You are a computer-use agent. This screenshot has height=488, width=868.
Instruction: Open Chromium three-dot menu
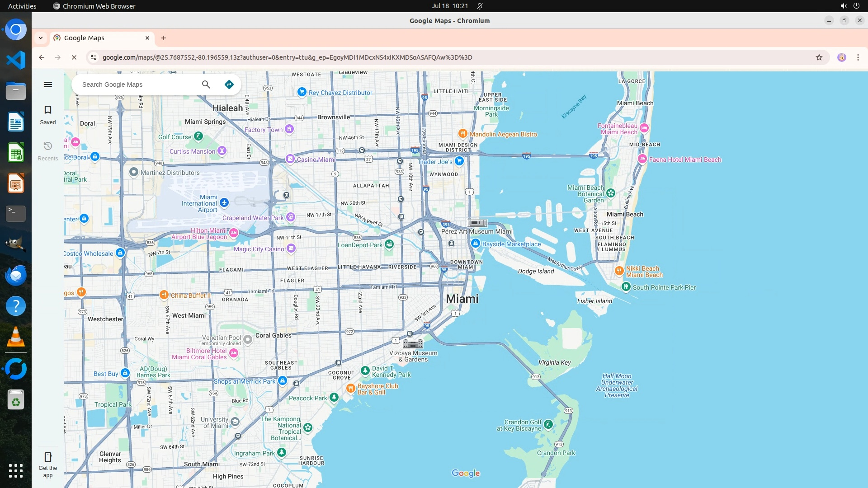tap(858, 57)
